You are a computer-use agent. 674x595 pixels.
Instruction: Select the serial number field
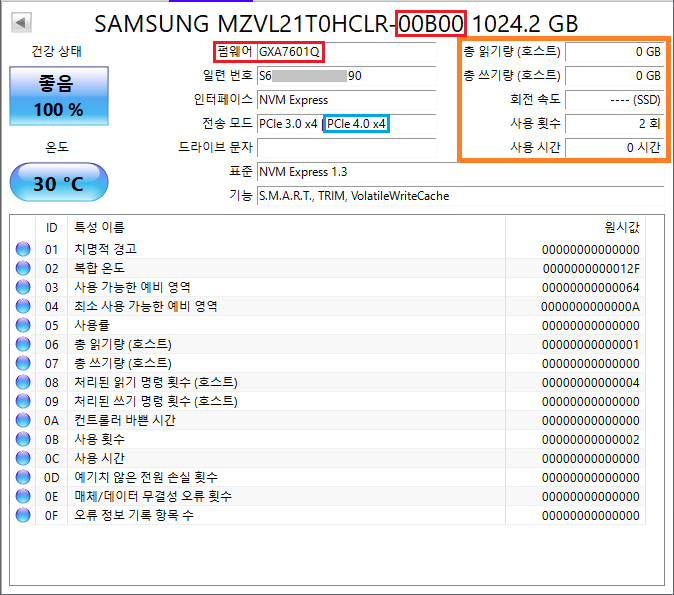346,76
